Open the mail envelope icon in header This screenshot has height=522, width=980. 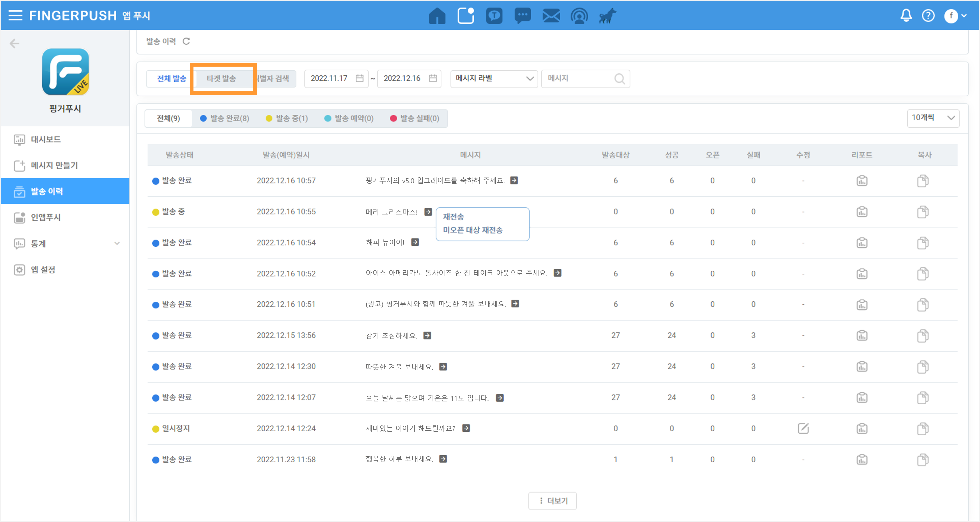pos(551,16)
